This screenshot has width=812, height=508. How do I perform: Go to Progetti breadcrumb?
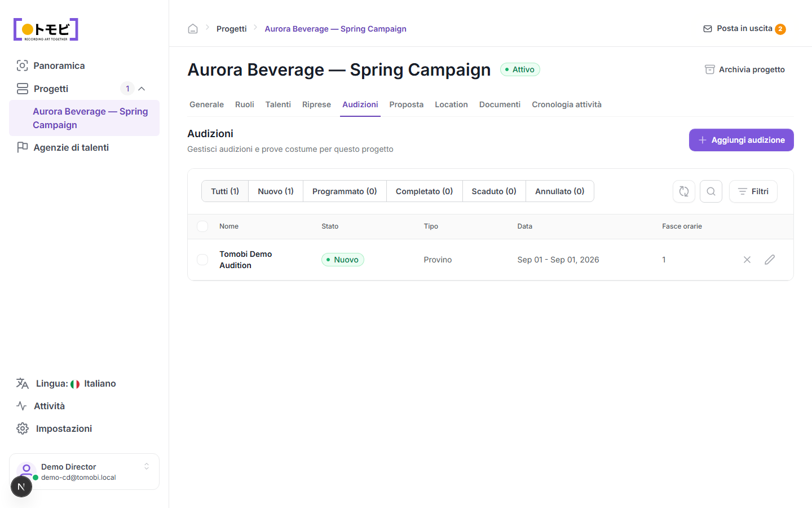tap(232, 29)
